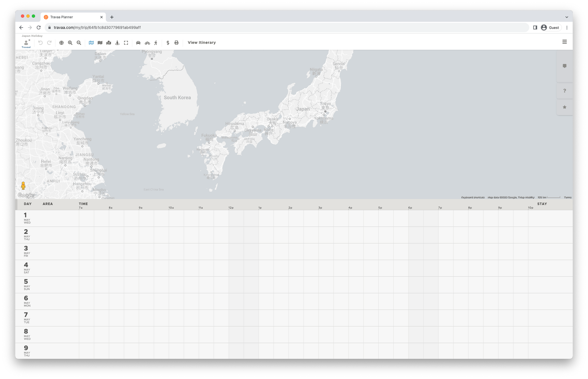The width and height of the screenshot is (588, 379).
Task: Open the browser three-dot menu
Action: [567, 28]
